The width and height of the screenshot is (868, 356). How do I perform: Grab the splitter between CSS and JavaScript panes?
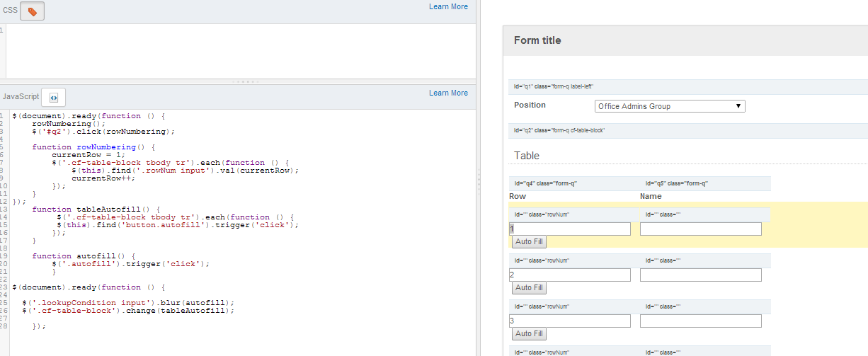(x=238, y=82)
